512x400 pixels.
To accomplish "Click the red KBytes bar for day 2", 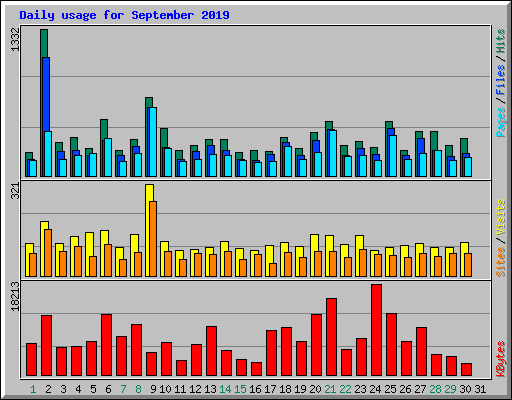I will click(x=46, y=346).
